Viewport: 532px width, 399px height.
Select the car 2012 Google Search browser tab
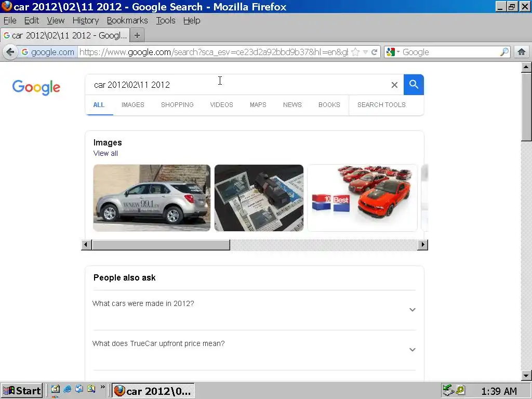pos(65,35)
